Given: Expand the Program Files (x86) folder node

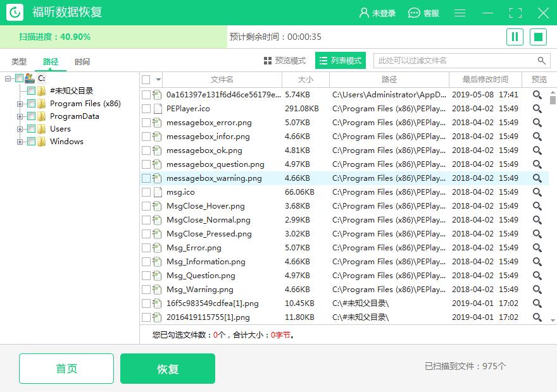Looking at the screenshot, I should tap(20, 102).
